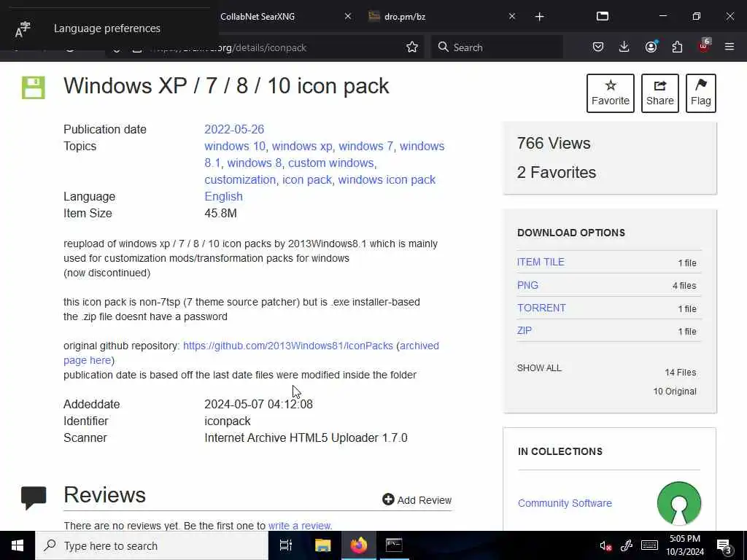Download the ZIP file
Screen dimensions: 747x560
(524, 330)
